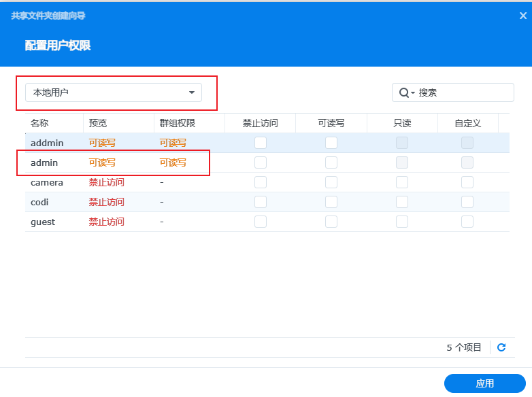
Task: Check 禁止访问 for user addmin
Action: coord(261,143)
